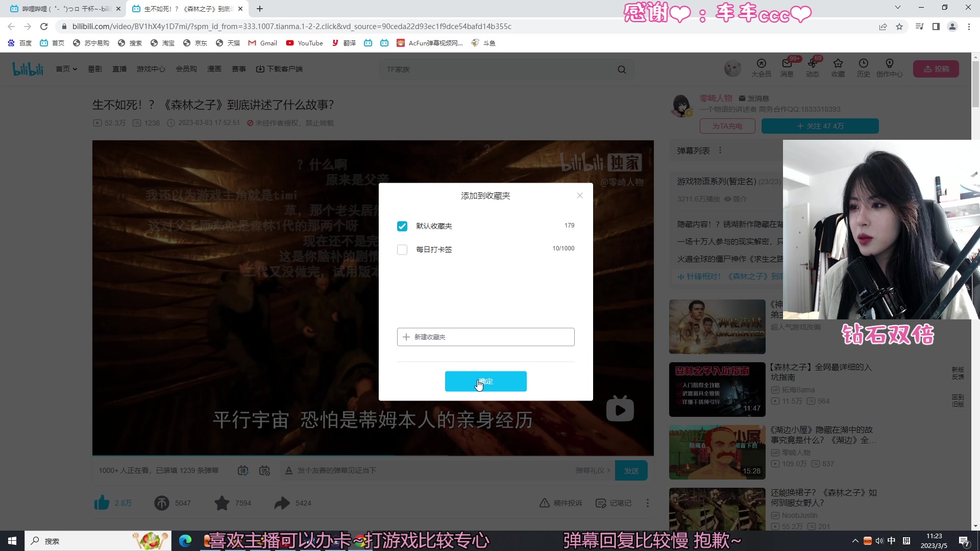The height and width of the screenshot is (551, 980).
Task: Confirm with the 确定 button
Action: tap(485, 381)
